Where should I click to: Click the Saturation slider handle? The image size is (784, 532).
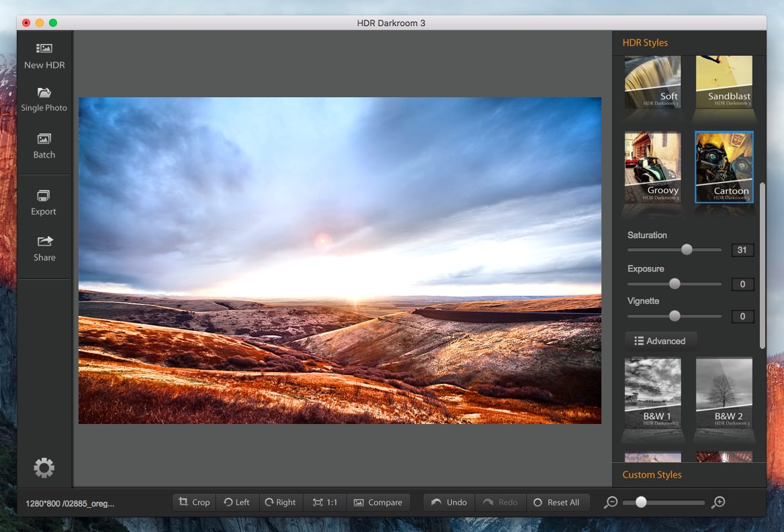(687, 250)
